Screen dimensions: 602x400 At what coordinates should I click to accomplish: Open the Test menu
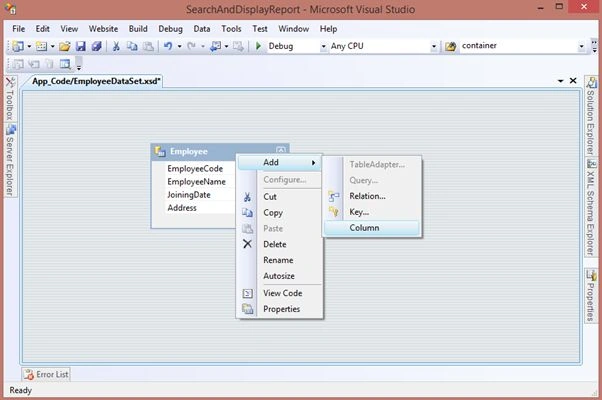[x=260, y=29]
